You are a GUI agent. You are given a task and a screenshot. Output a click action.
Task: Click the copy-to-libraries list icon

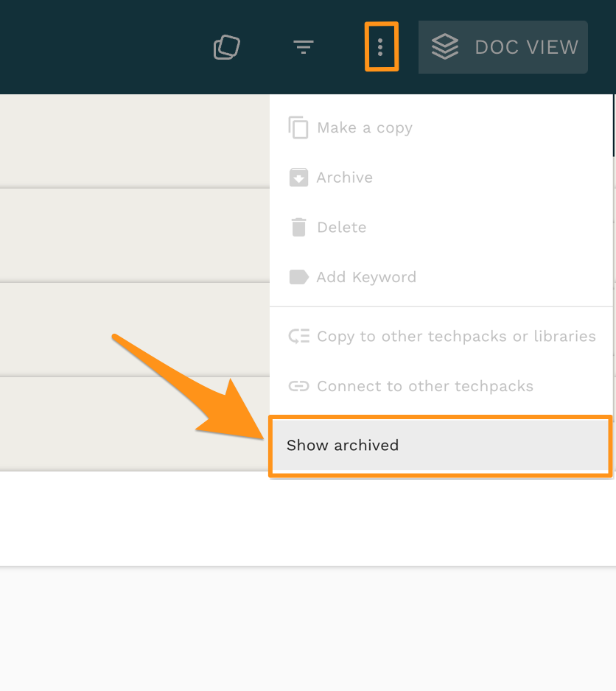[298, 336]
